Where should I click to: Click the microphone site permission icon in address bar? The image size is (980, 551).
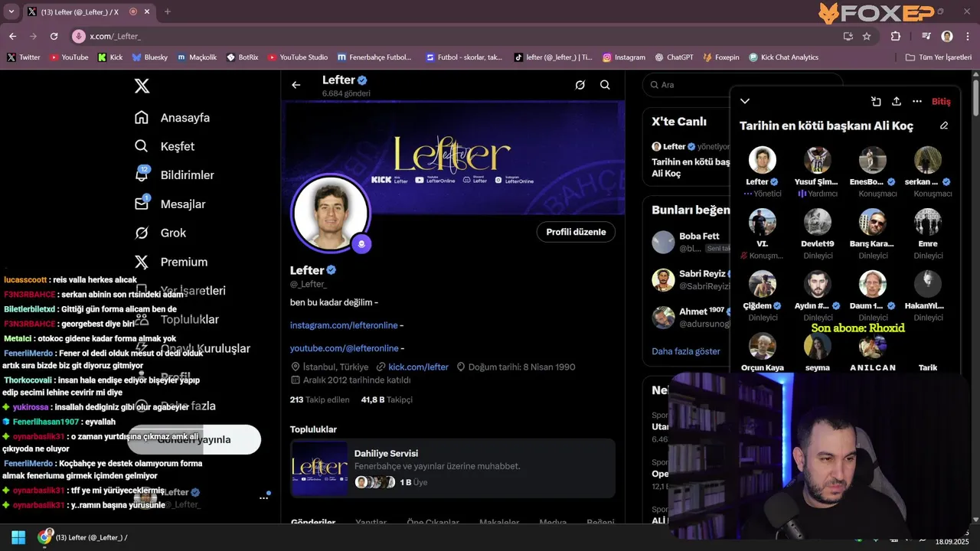pyautogui.click(x=79, y=36)
